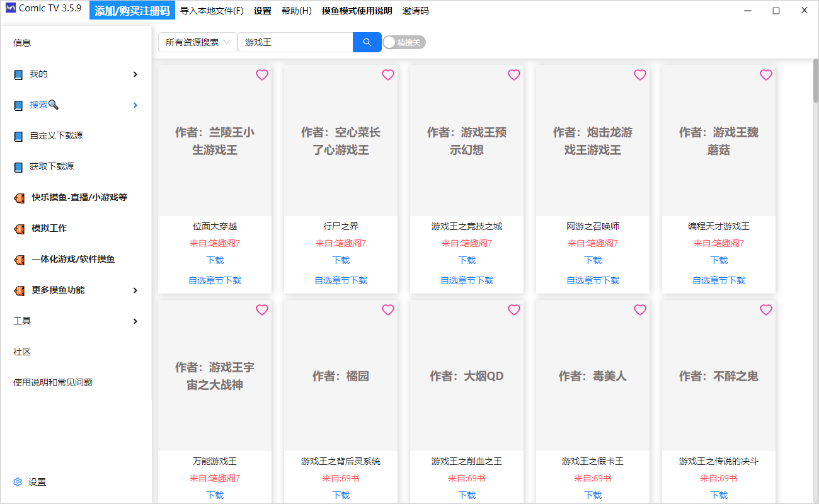Screen dimensions: 819x504
Task: Click fish icon beside 一体化游戏/软件摸鱼
Action: 20,260
